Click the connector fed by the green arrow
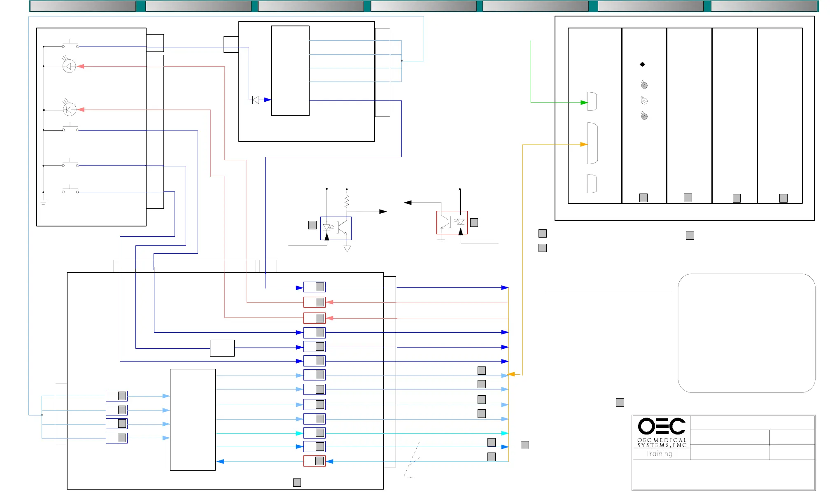Screen dimensions: 830x504 592,101
